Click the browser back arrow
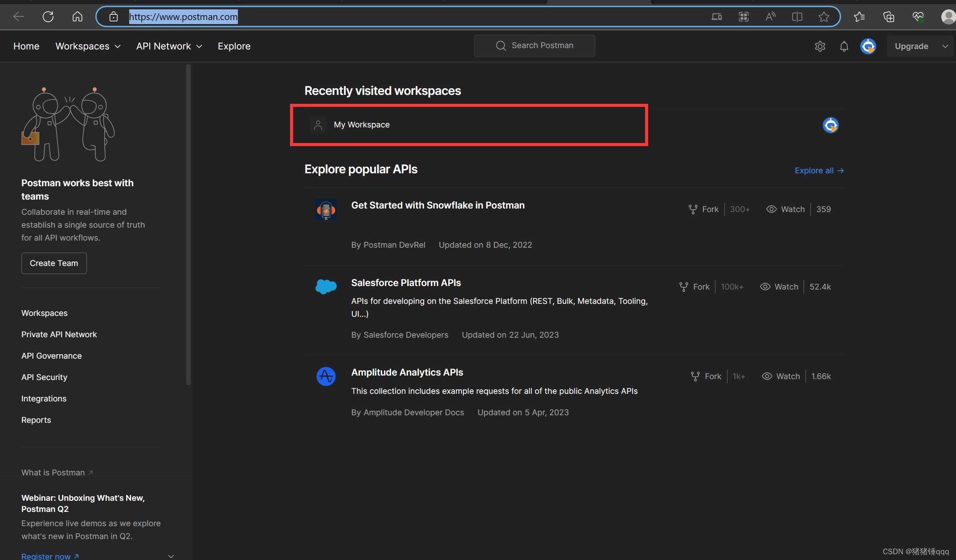This screenshot has width=956, height=560. point(19,17)
